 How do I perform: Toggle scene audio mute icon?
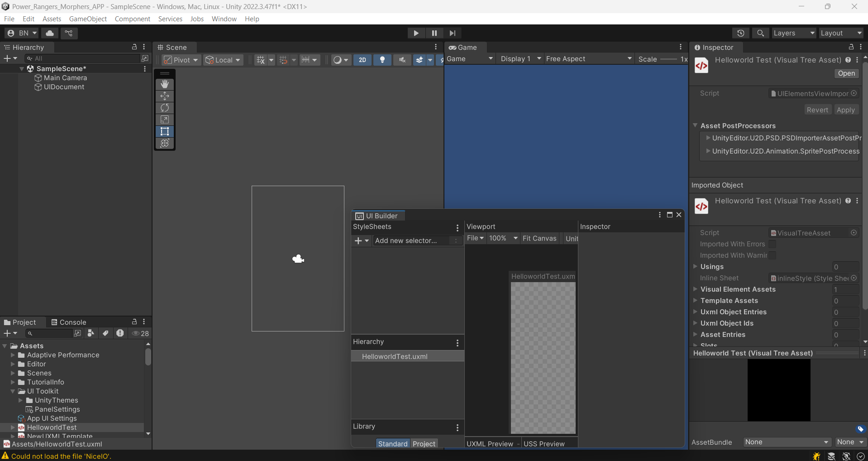(402, 60)
